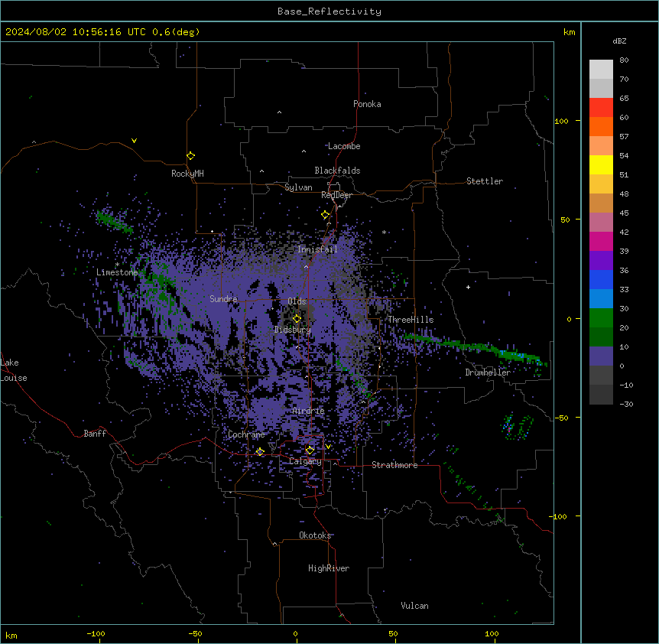Click the Sylvan map label
The width and height of the screenshot is (659, 644).
click(298, 187)
